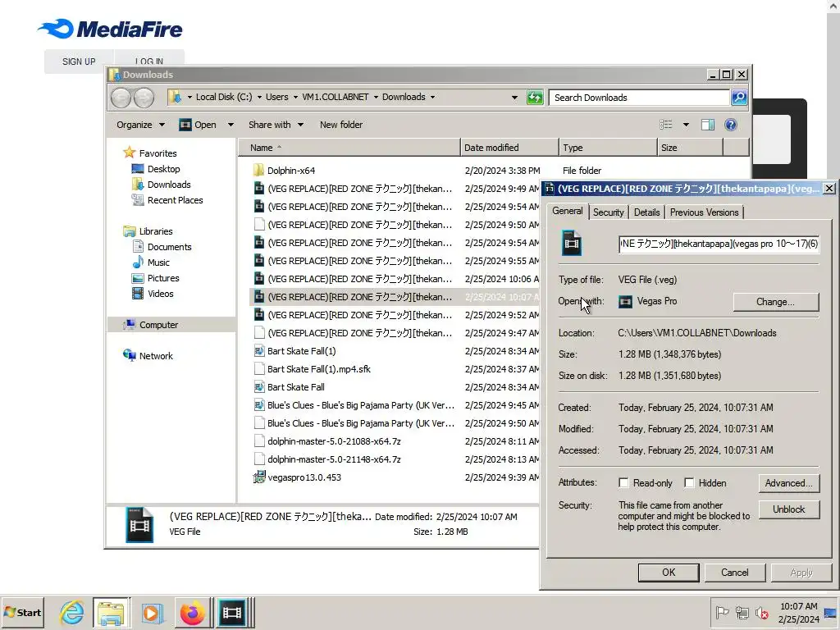This screenshot has height=630, width=840.
Task: Expand the VM1.COLLABNET breadcrumb arrow
Action: coord(376,98)
